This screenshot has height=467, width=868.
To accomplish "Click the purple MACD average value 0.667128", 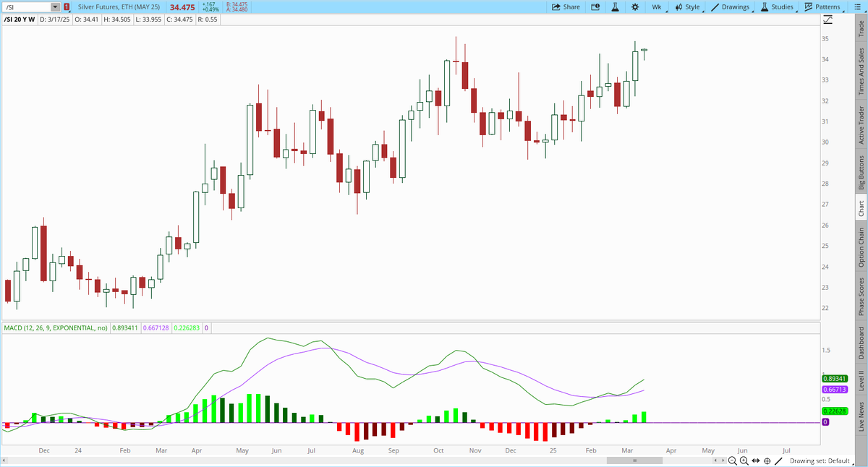I will 157,328.
